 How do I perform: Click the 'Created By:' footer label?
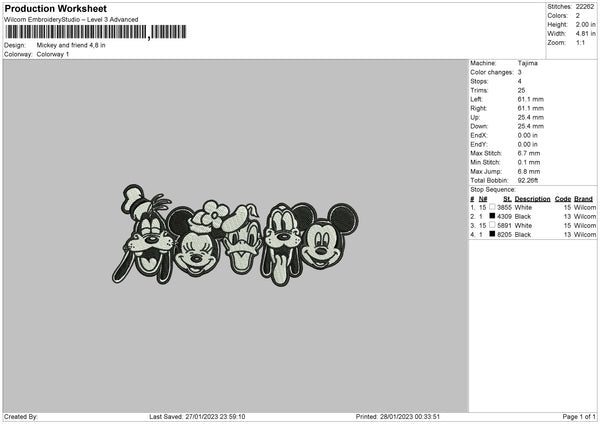click(x=21, y=417)
